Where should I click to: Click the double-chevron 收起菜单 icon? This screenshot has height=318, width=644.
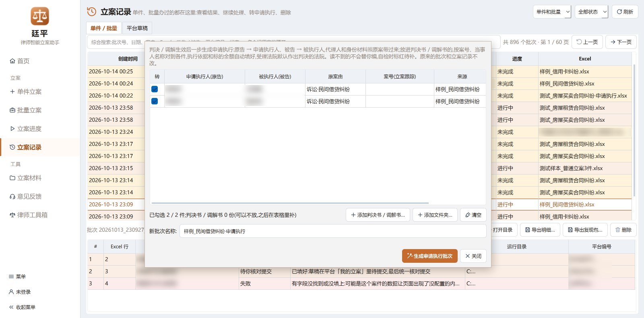pyautogui.click(x=11, y=307)
